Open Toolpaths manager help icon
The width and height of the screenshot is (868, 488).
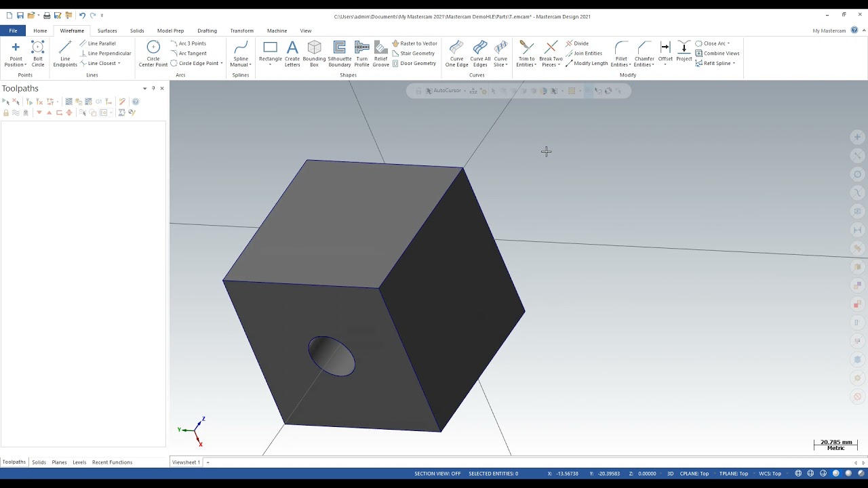pyautogui.click(x=136, y=102)
